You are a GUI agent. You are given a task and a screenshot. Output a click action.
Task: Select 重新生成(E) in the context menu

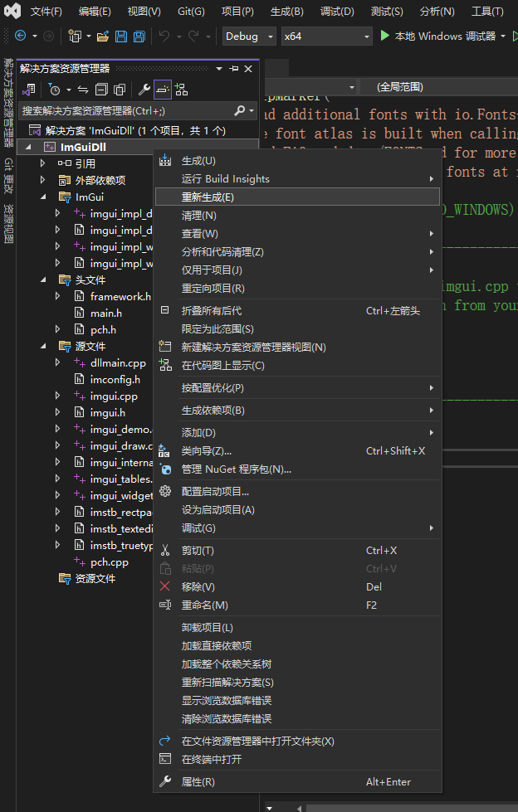298,197
